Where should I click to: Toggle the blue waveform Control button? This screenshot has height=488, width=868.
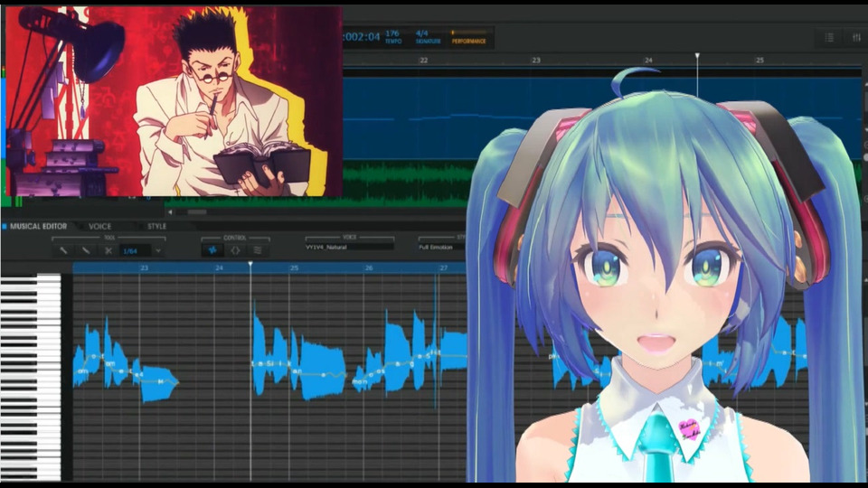click(x=212, y=250)
